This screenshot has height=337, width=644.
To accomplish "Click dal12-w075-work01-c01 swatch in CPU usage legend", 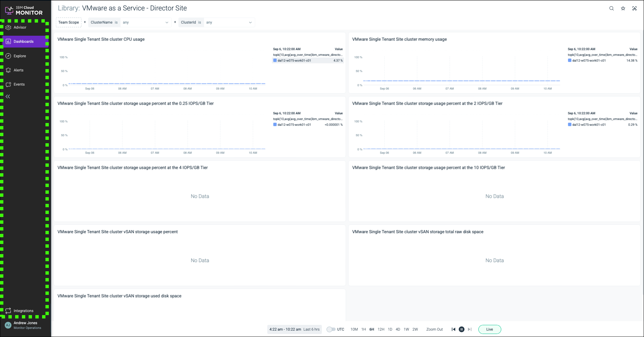I will 275,60.
